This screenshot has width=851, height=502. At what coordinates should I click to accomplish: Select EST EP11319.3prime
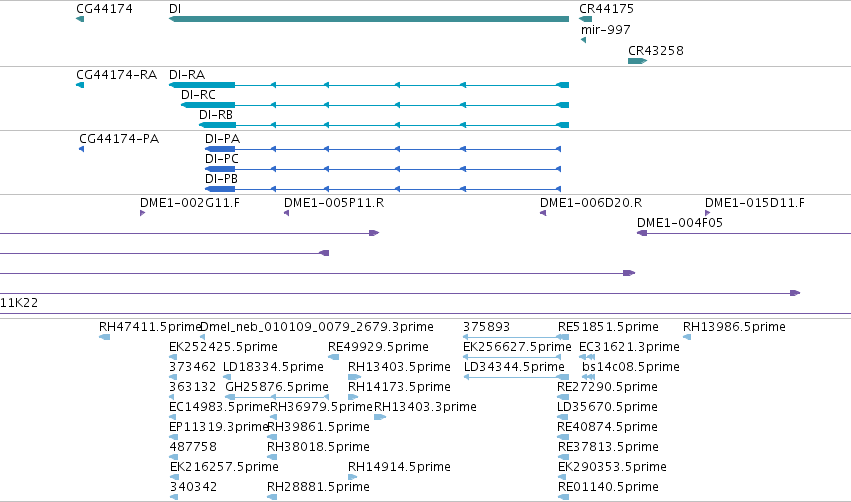click(x=219, y=428)
